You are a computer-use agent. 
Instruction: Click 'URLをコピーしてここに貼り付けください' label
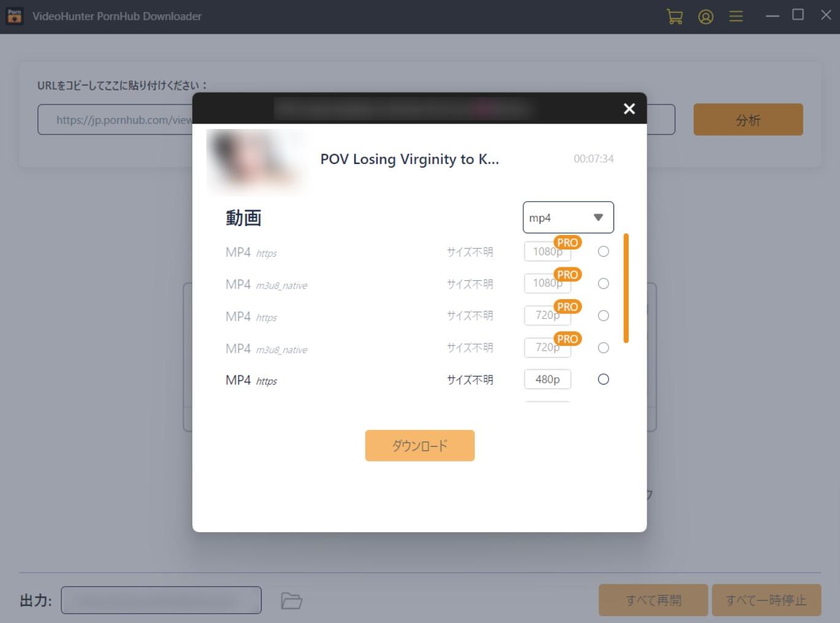tap(122, 85)
